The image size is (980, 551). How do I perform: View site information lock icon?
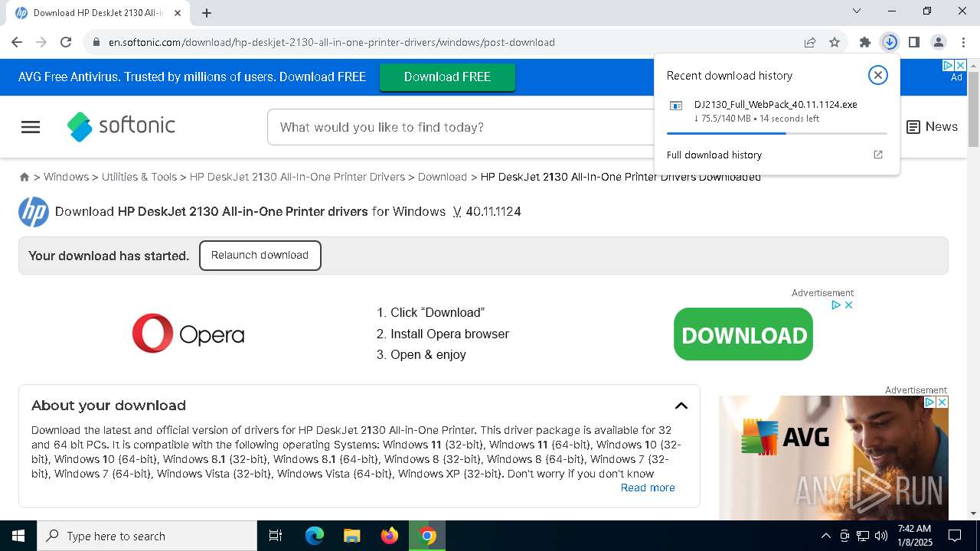pos(96,42)
